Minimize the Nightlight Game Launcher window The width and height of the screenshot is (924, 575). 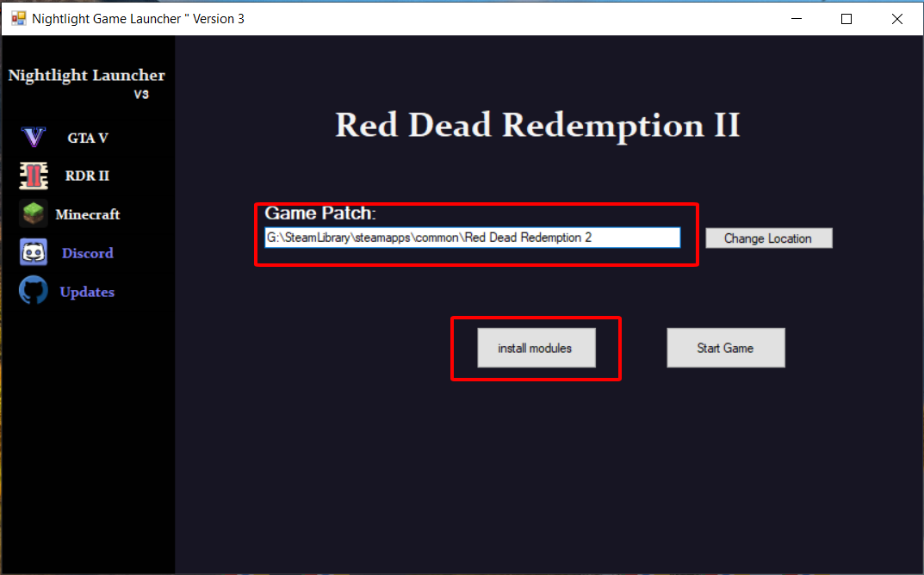797,18
